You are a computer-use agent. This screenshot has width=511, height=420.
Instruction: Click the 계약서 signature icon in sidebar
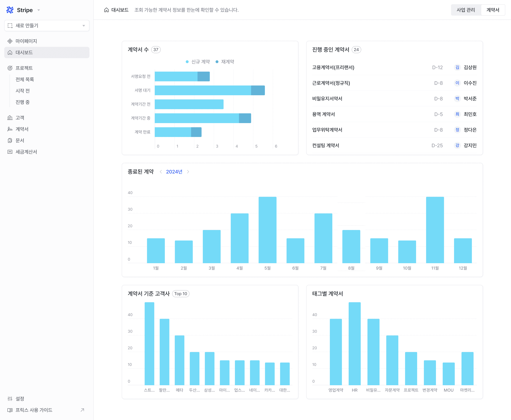[x=10, y=129]
